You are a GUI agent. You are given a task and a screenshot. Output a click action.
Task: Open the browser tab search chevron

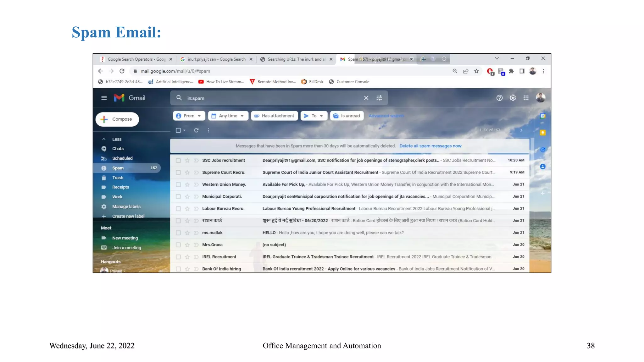[x=497, y=58]
